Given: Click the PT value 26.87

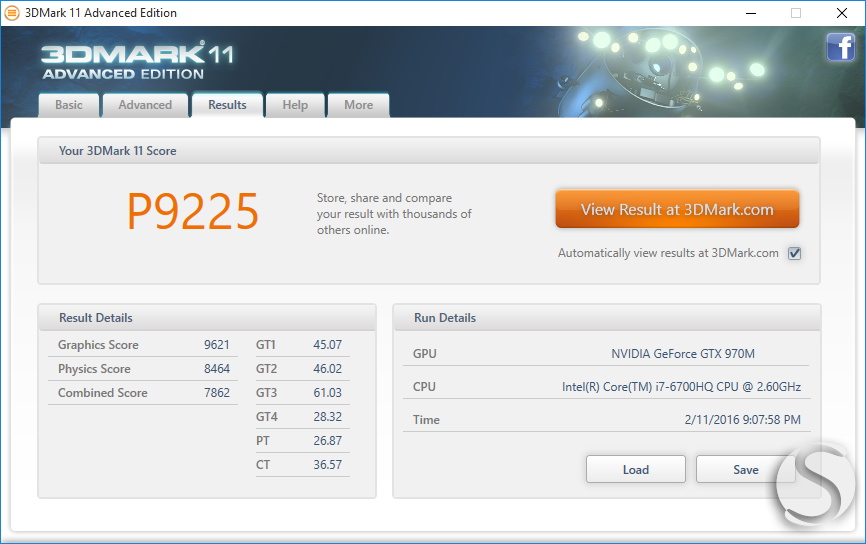Looking at the screenshot, I should pos(328,441).
